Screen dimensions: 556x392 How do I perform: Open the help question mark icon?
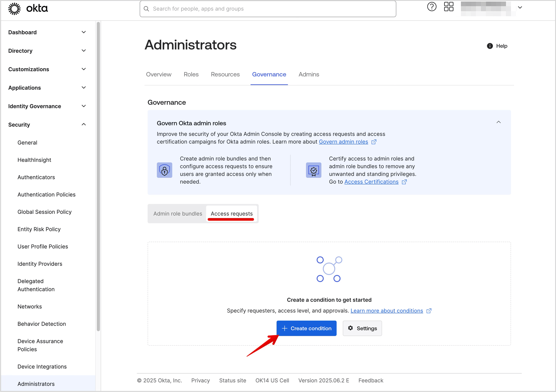click(x=432, y=7)
